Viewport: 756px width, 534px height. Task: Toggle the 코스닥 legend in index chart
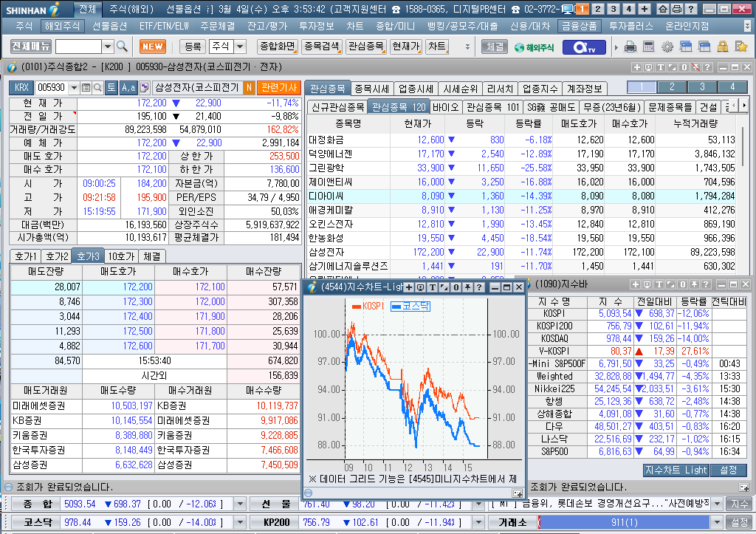click(x=410, y=307)
